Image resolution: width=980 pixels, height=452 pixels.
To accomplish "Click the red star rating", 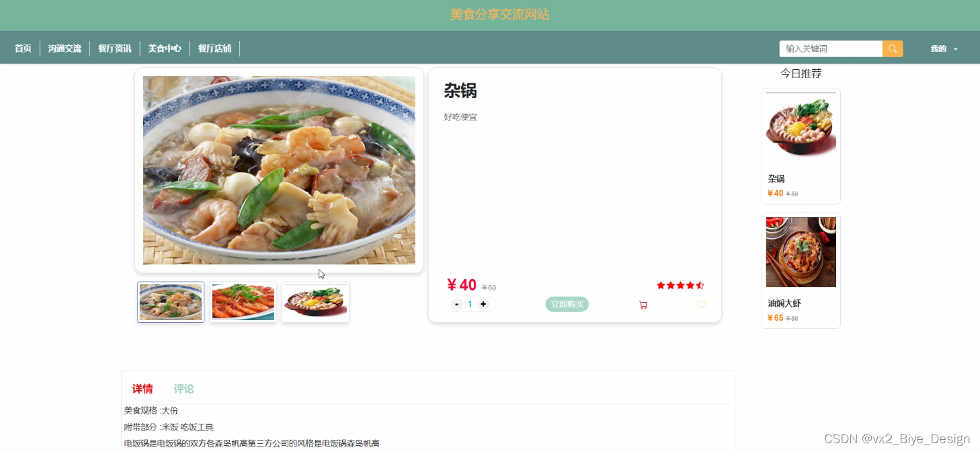I will click(x=680, y=285).
